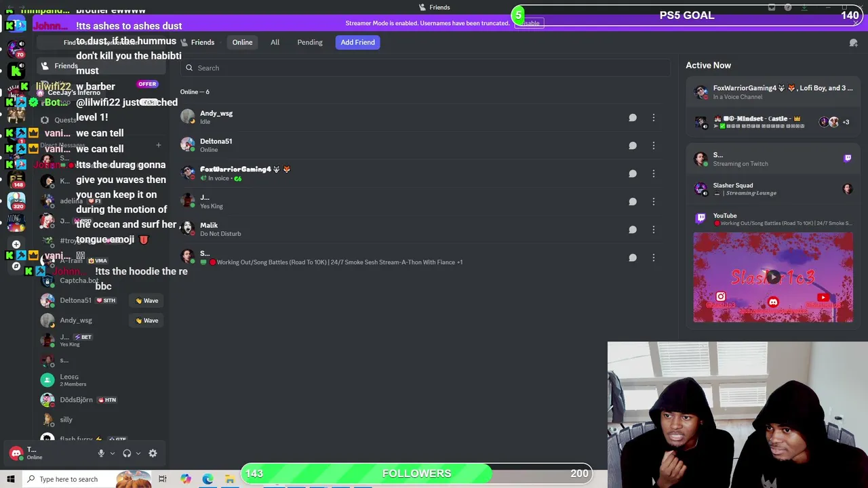Viewport: 868px width, 488px height.
Task: Open More menu for Yes King friend
Action: [x=654, y=201]
